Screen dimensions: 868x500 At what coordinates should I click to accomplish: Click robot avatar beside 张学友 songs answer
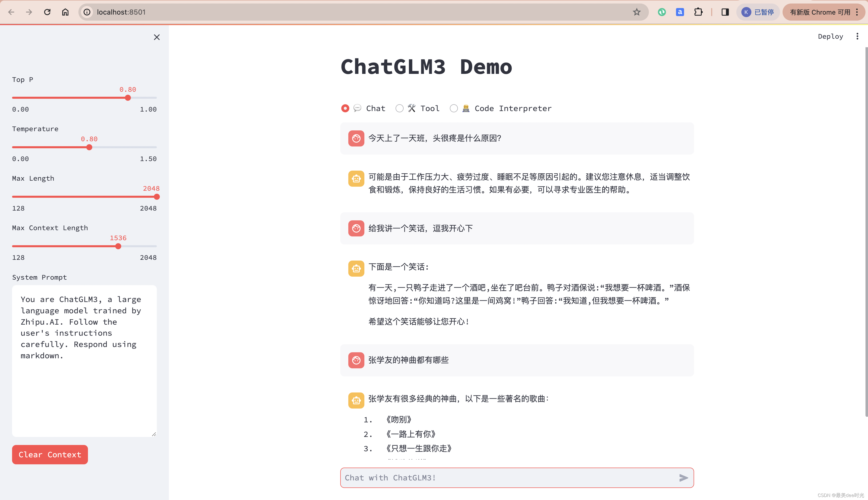356,401
